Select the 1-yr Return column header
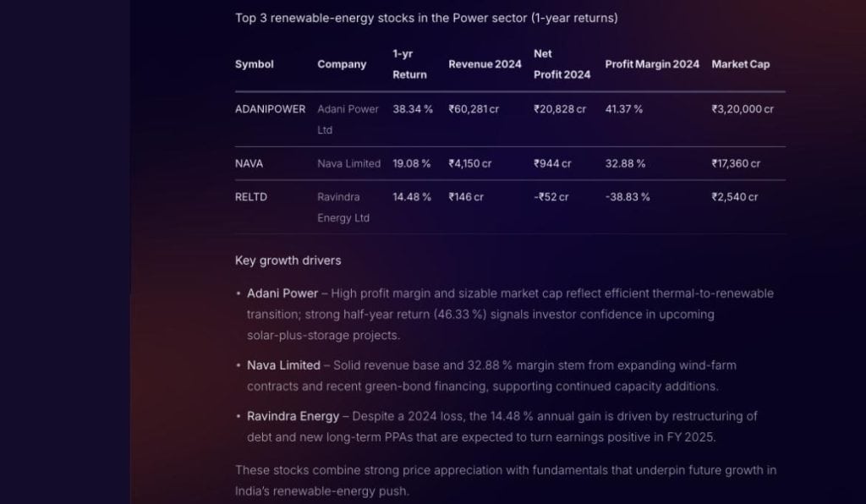 409,64
